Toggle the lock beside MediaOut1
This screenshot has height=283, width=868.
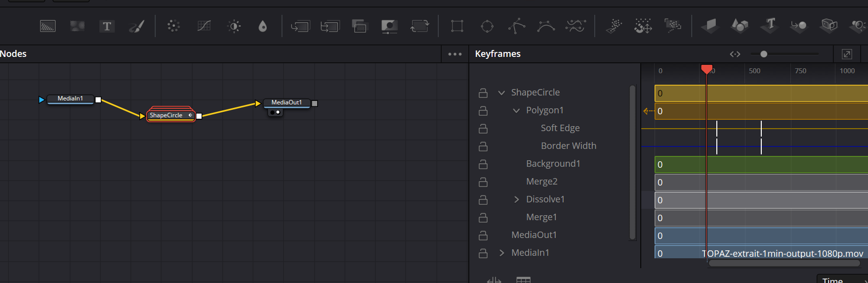tap(483, 235)
